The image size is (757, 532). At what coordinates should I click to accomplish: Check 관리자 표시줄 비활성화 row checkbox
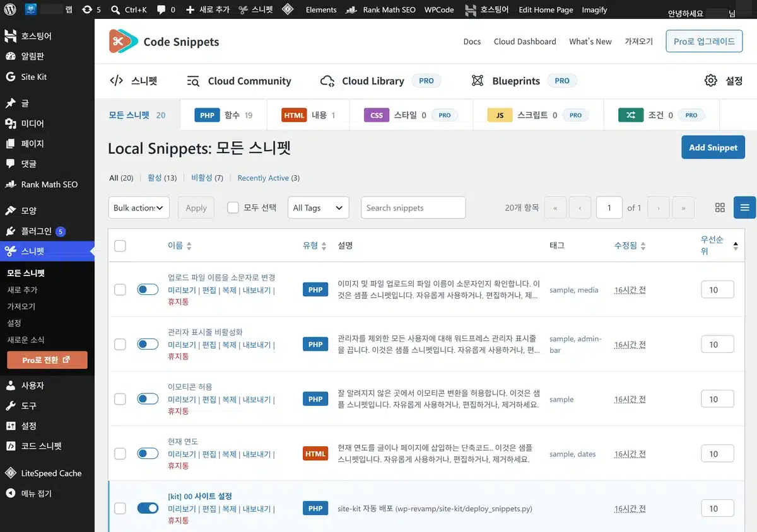120,344
